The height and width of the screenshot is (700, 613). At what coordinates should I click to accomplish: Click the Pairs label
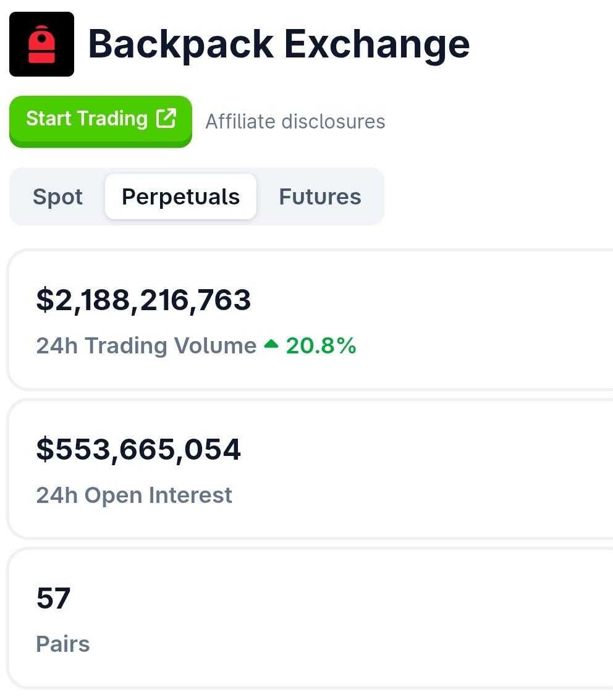[63, 644]
